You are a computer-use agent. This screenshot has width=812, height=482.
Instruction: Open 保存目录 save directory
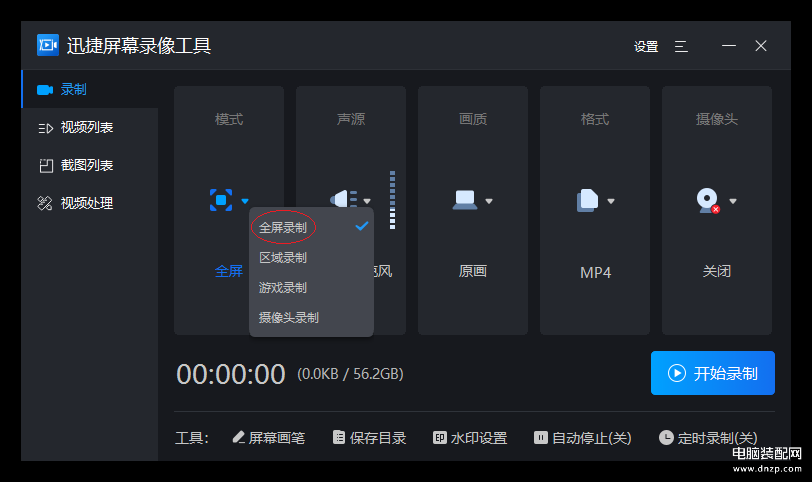click(369, 438)
